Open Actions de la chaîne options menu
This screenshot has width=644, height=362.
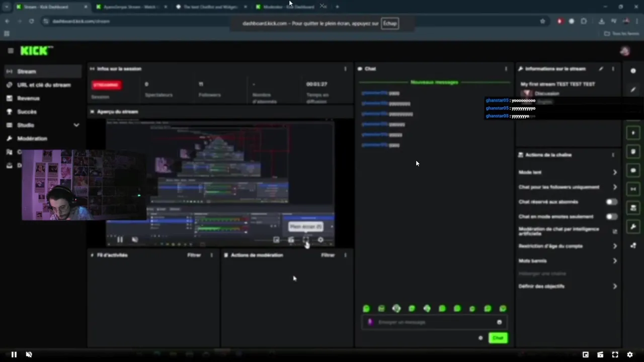[x=613, y=155]
